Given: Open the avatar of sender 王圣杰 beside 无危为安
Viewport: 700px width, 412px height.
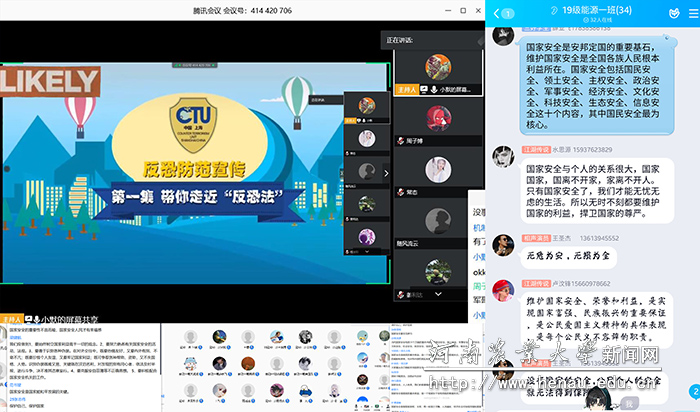Looking at the screenshot, I should pos(503,245).
